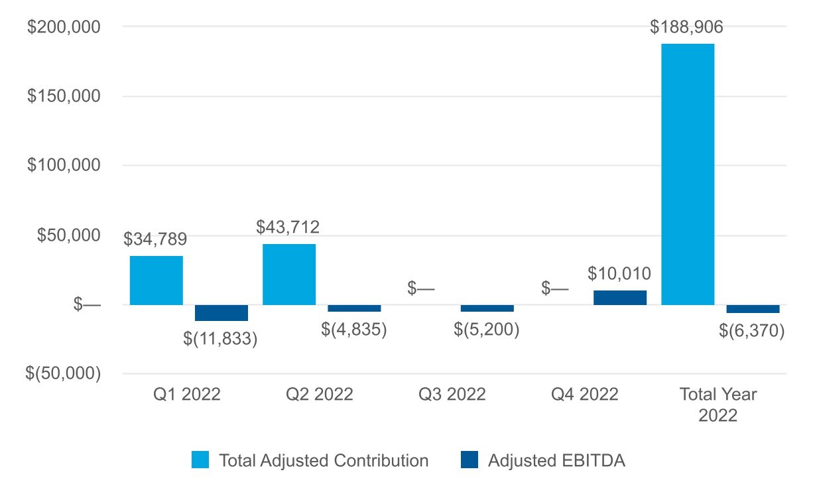This screenshot has height=504, width=813.
Task: Click the Q1 2022 Total Adjusted Contribution bar
Action: [156, 281]
